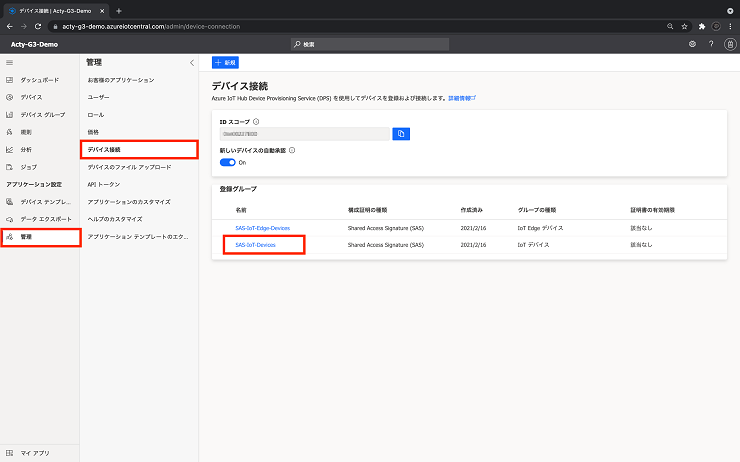Open Chrome three-dot menu

(731, 26)
